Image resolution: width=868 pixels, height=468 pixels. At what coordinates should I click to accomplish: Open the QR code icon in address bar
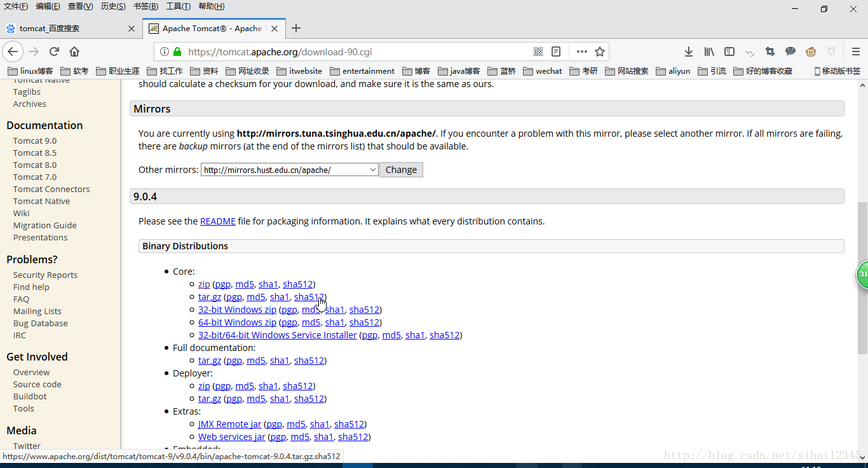point(538,52)
